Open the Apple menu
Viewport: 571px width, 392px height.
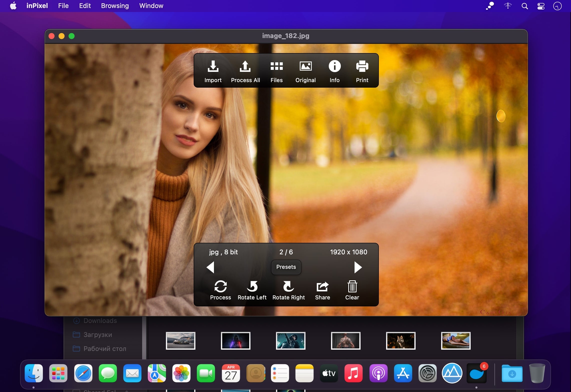[13, 6]
